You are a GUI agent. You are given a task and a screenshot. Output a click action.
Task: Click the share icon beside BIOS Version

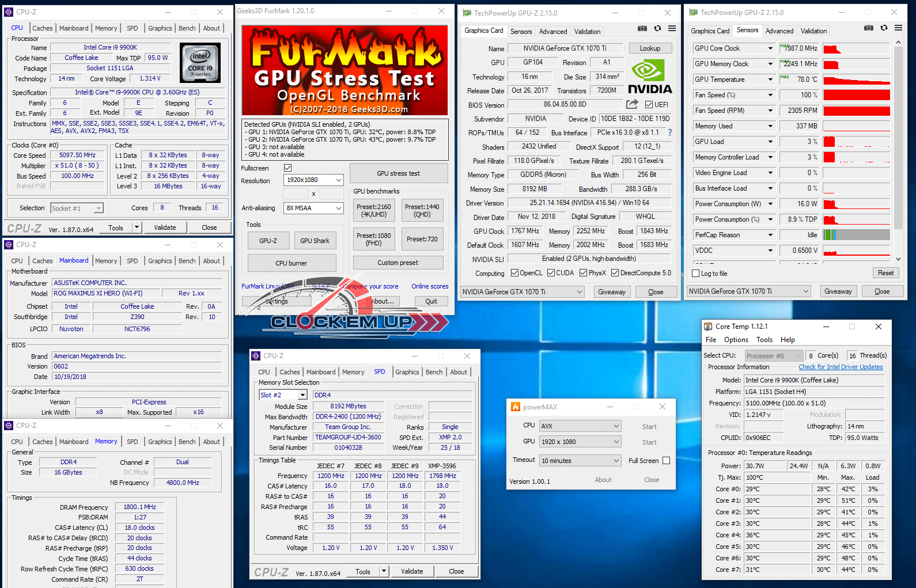pos(632,104)
